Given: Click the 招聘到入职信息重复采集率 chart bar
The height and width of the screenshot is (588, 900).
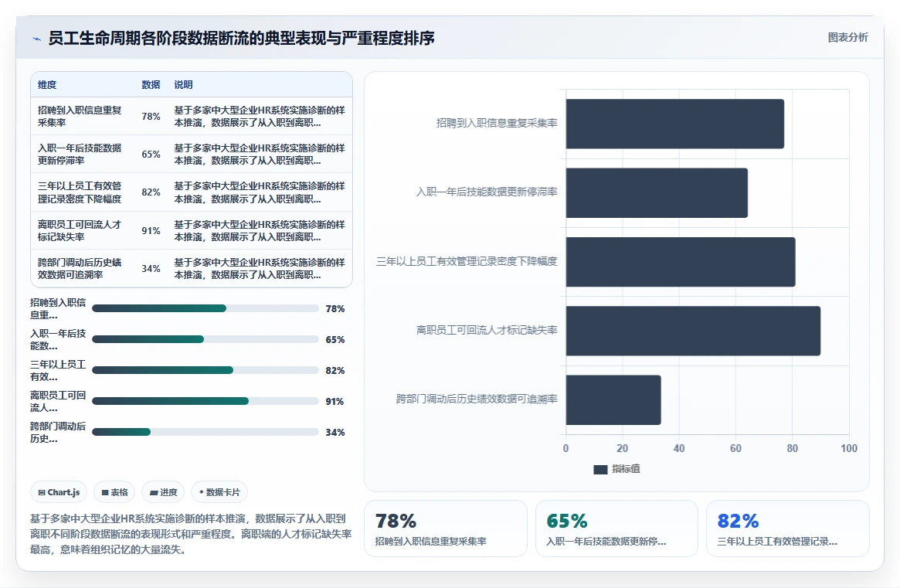Looking at the screenshot, I should click(x=674, y=124).
